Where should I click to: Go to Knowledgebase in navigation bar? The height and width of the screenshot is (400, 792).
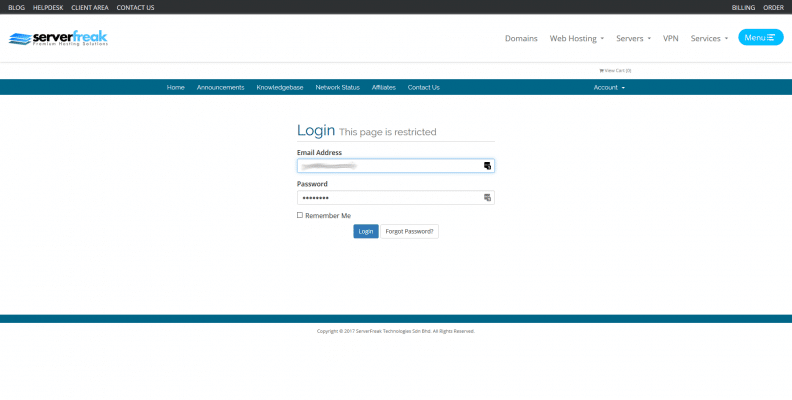pos(279,87)
